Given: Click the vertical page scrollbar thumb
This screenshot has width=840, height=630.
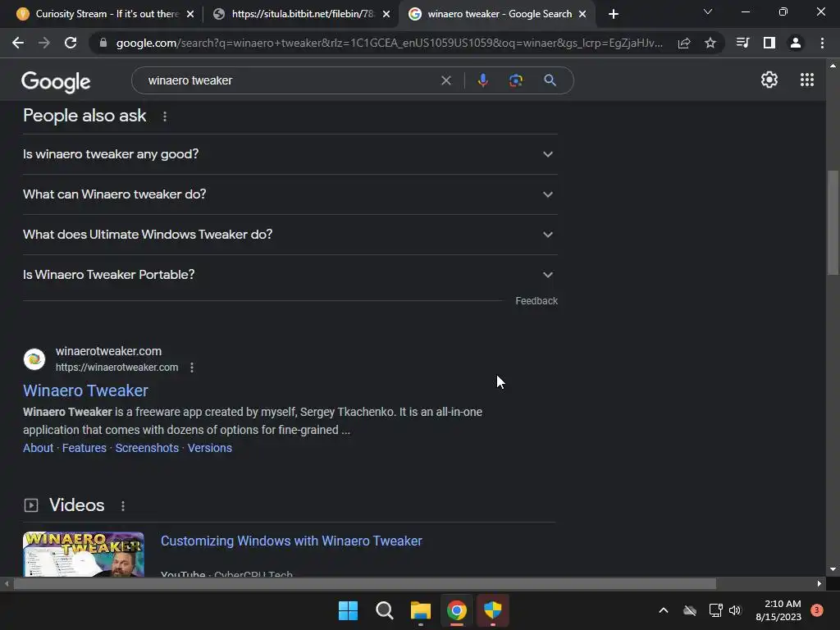Looking at the screenshot, I should tap(833, 222).
